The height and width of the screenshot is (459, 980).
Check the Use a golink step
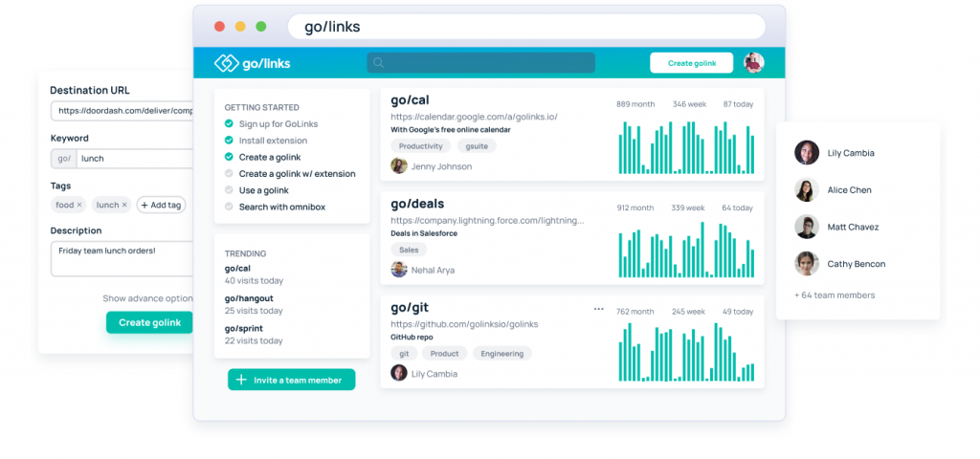pyautogui.click(x=229, y=190)
